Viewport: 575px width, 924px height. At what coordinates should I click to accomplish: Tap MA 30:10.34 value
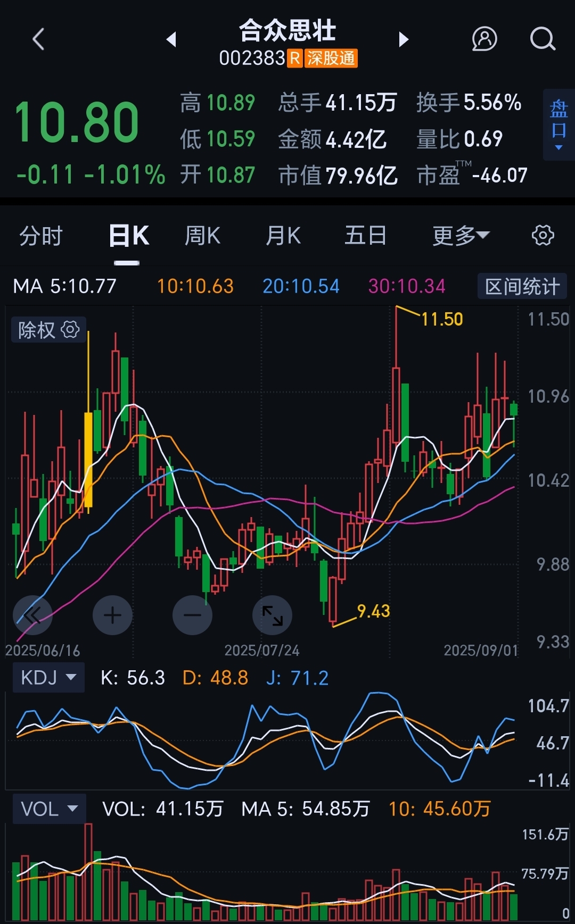point(407,286)
